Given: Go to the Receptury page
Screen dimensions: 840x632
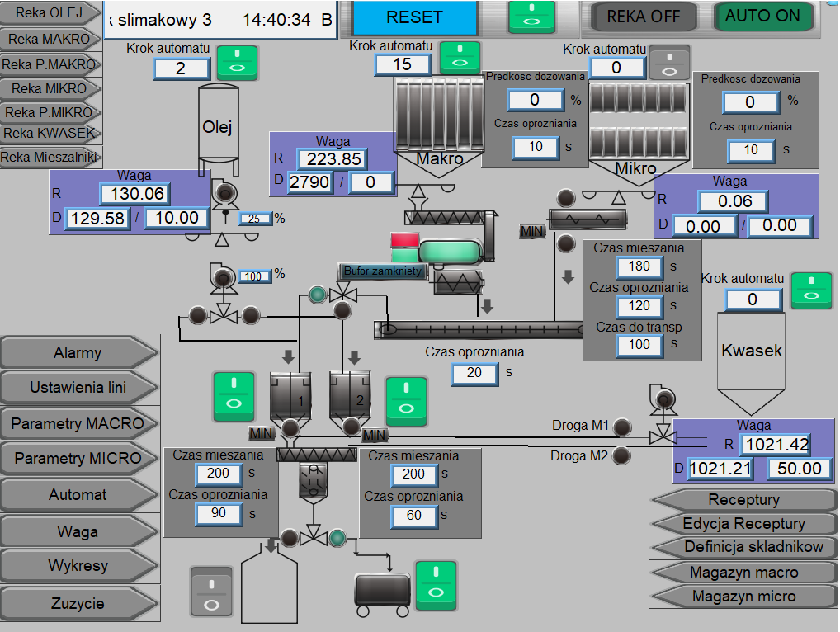Looking at the screenshot, I should pyautogui.click(x=743, y=500).
